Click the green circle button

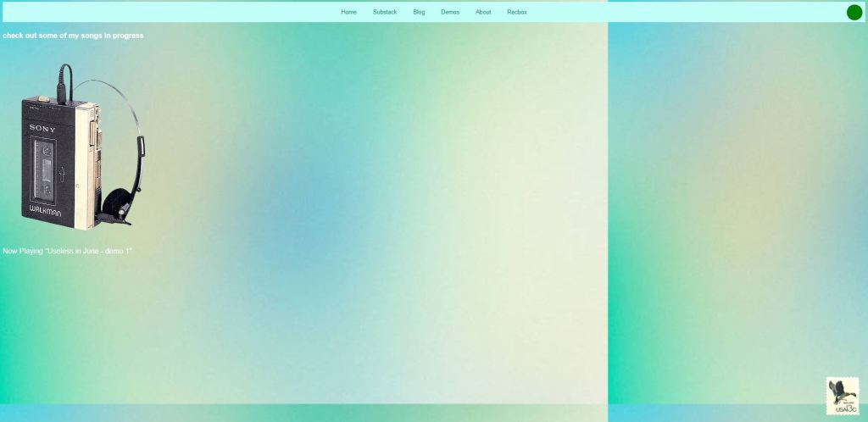(854, 12)
